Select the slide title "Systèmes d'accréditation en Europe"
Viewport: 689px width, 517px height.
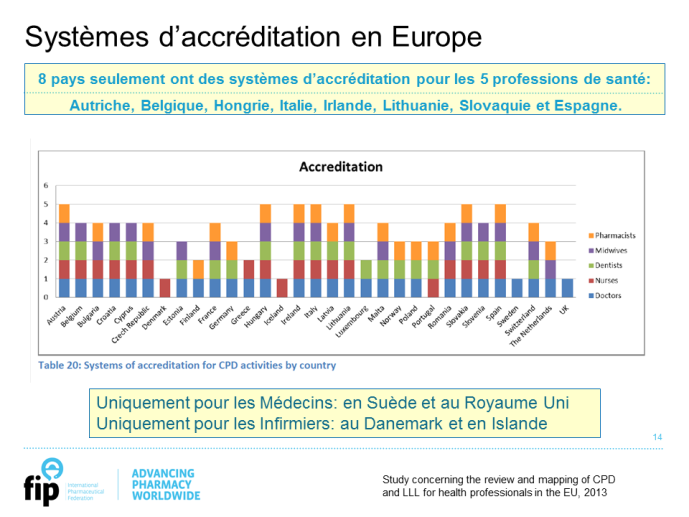tap(254, 36)
